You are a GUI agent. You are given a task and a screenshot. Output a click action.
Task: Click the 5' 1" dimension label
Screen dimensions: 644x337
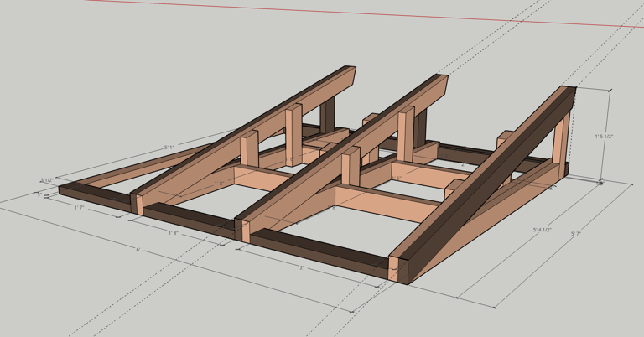point(169,147)
